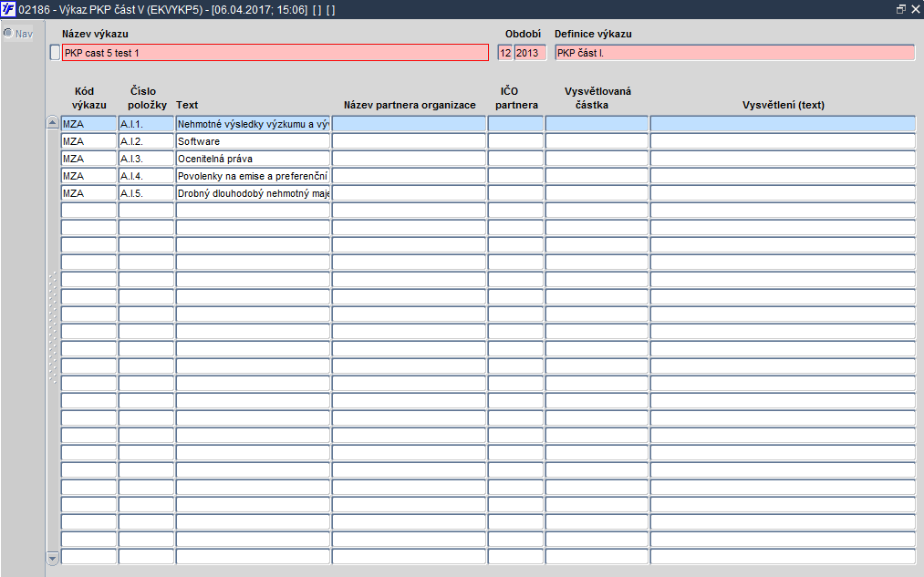This screenshot has width=924, height=577.
Task: Select the A.I.5. Číslo položky cell
Action: click(146, 192)
